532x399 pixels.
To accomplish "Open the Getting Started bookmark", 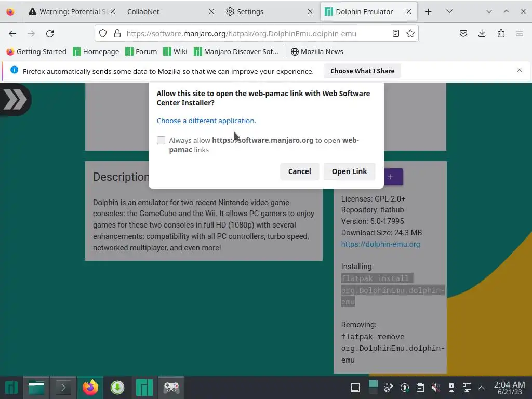I will pyautogui.click(x=36, y=51).
